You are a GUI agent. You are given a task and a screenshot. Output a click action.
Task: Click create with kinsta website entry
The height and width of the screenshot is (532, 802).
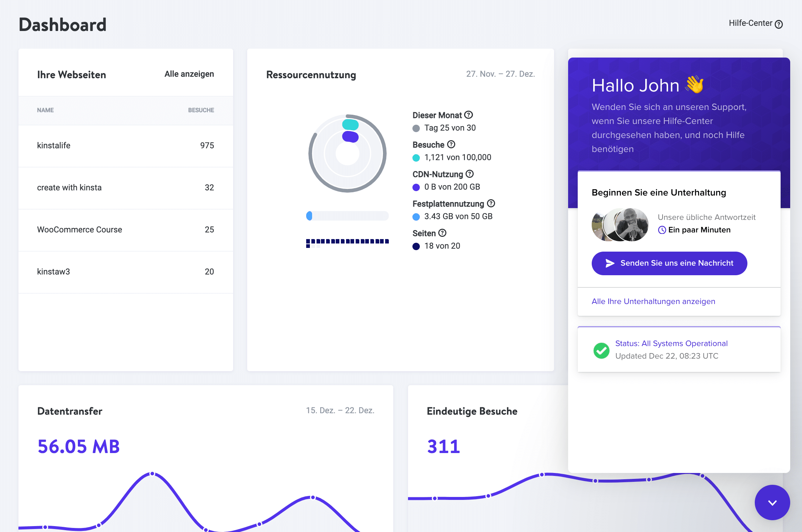click(69, 188)
